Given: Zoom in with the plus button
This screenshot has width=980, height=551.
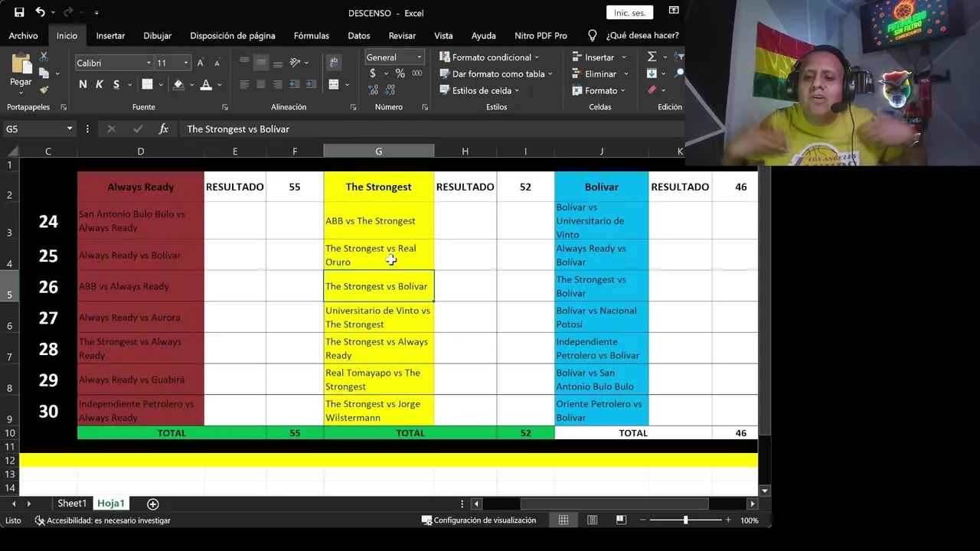Looking at the screenshot, I should [727, 520].
